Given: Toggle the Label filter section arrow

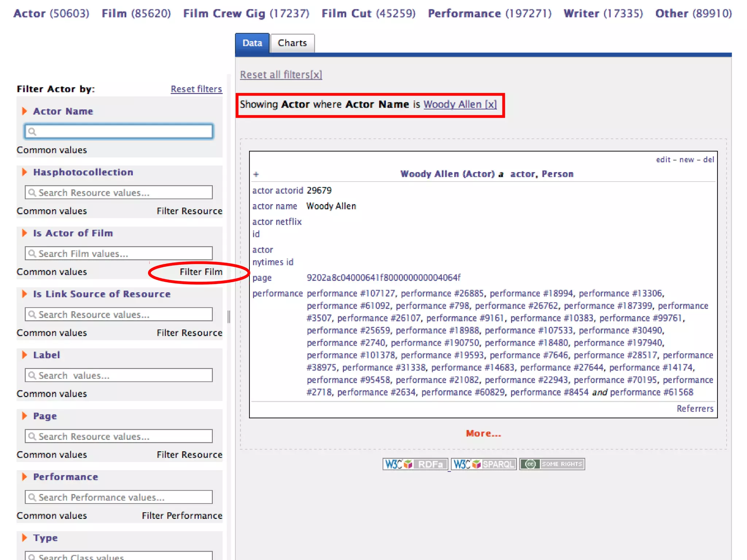Looking at the screenshot, I should [x=24, y=355].
